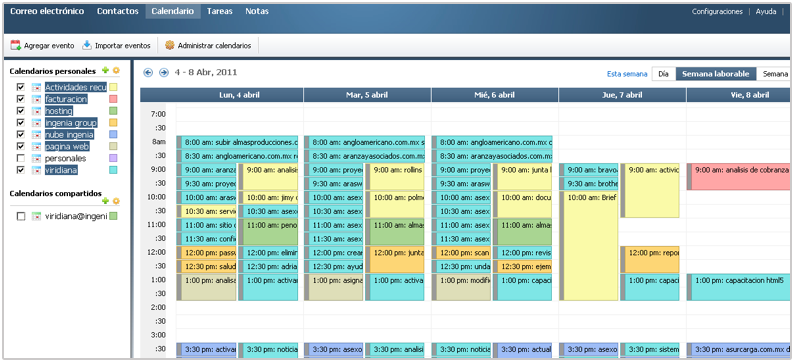This screenshot has width=794, height=362.
Task: Click the Esta semana link
Action: [x=627, y=74]
